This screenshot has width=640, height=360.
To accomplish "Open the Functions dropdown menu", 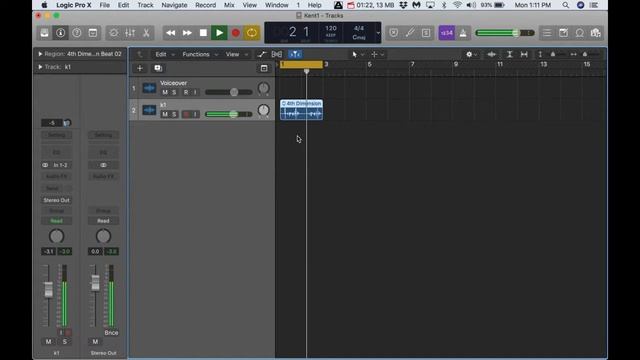I will [200, 54].
